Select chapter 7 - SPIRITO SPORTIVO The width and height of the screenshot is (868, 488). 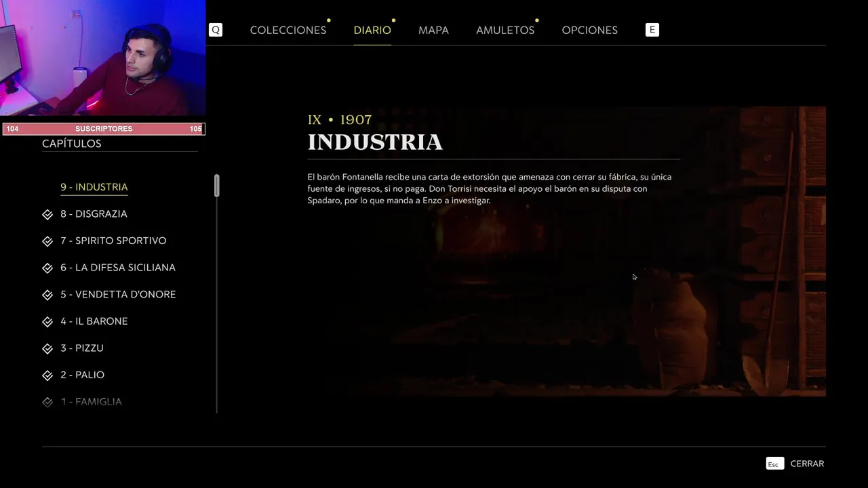113,241
